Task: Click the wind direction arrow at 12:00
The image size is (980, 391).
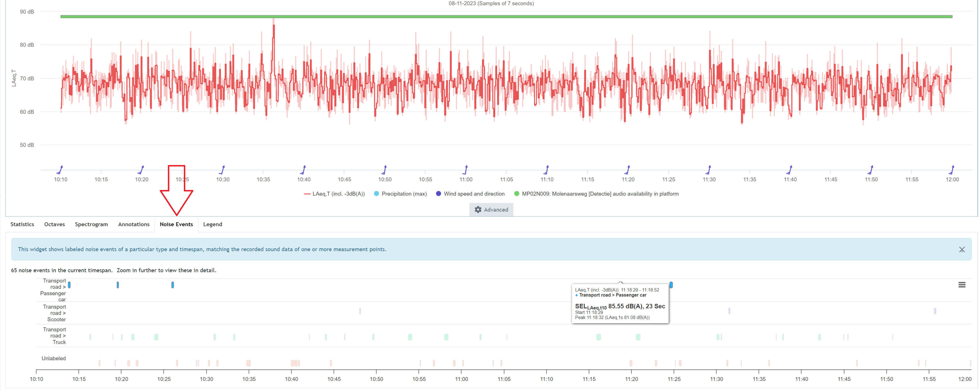Action: pyautogui.click(x=951, y=169)
